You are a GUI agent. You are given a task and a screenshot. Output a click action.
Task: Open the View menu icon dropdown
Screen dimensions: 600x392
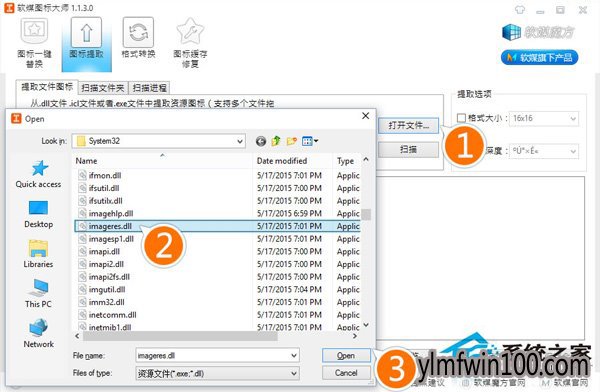tap(310, 141)
